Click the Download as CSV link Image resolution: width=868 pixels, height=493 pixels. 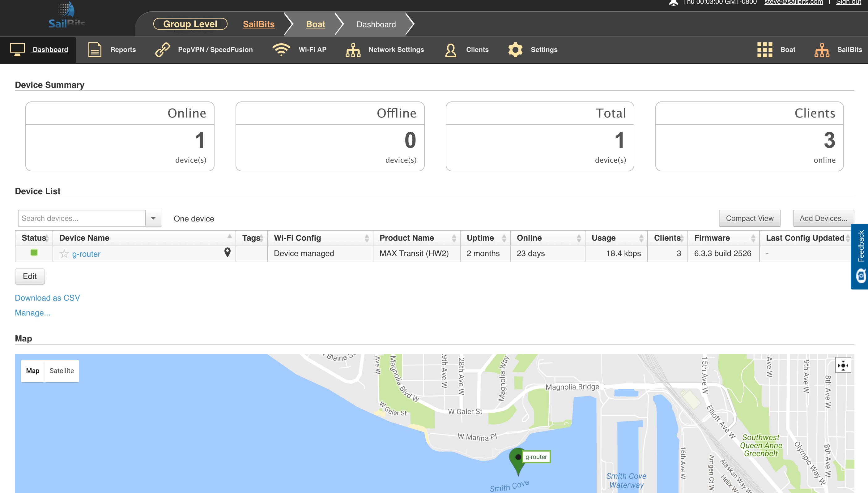tap(47, 298)
